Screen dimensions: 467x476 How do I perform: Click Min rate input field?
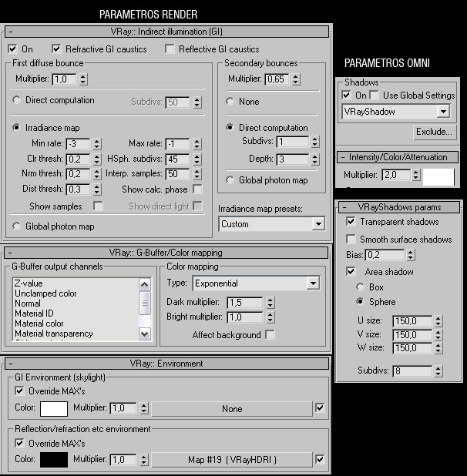pos(78,143)
